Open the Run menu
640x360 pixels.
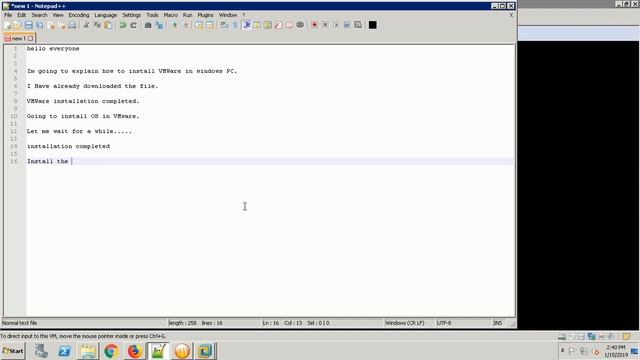click(187, 15)
